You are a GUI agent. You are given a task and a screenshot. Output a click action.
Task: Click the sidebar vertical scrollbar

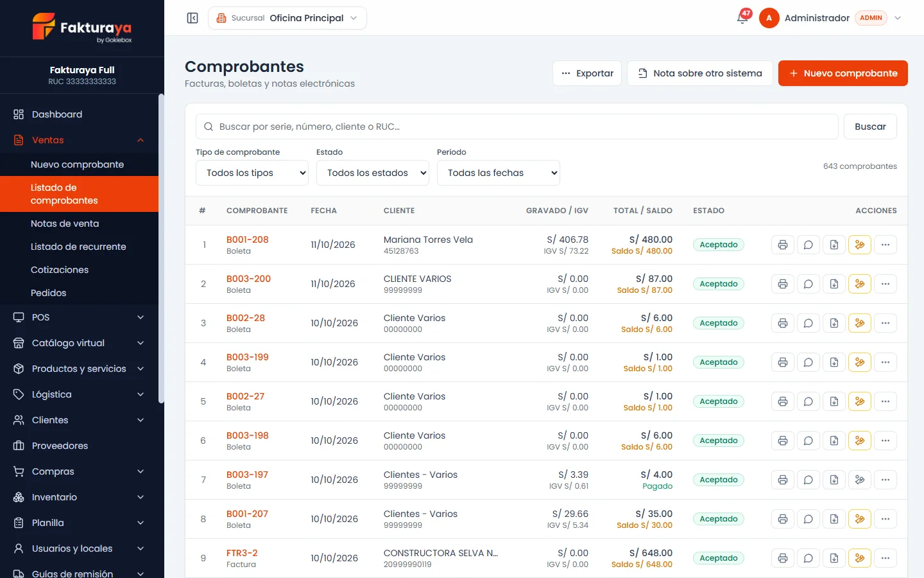click(x=161, y=249)
